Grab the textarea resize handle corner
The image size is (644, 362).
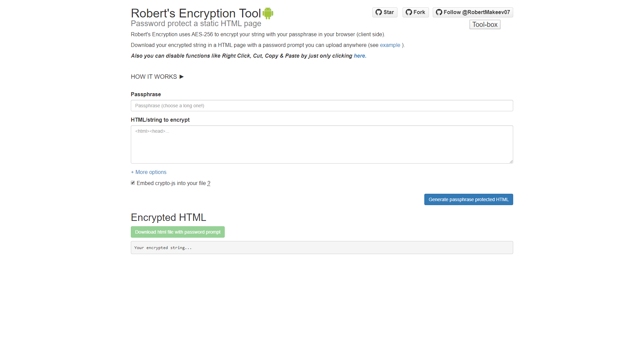point(511,161)
